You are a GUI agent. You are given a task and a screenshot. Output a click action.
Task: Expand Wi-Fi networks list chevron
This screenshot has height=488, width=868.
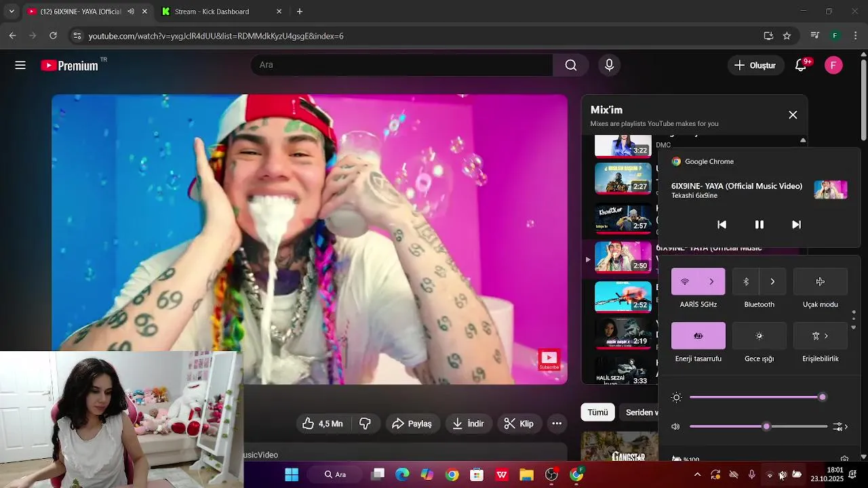(711, 281)
